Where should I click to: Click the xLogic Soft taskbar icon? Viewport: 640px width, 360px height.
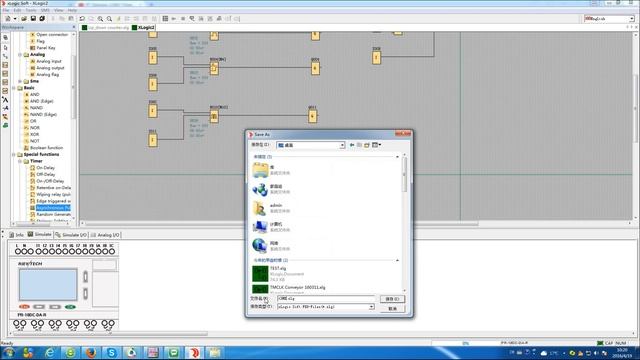coord(194,353)
